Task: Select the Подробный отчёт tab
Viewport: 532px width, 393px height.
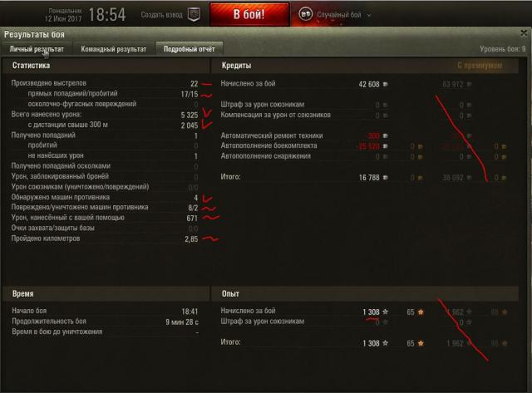Action: pos(189,49)
